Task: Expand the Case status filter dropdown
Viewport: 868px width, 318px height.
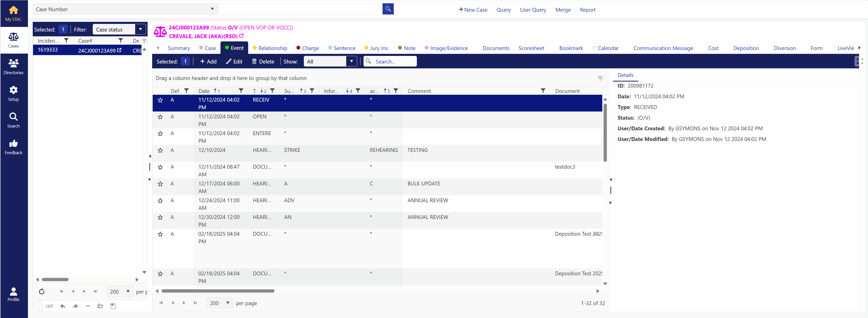Action: pos(140,29)
